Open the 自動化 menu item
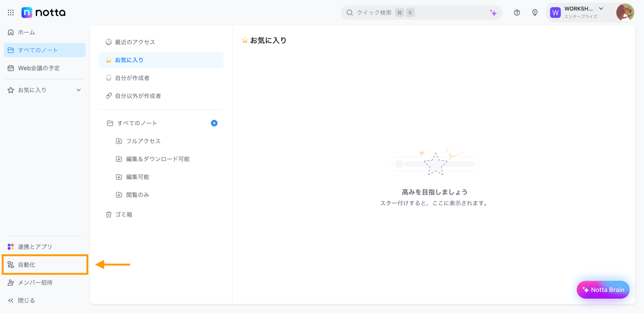The width and height of the screenshot is (644, 313). pos(45,265)
